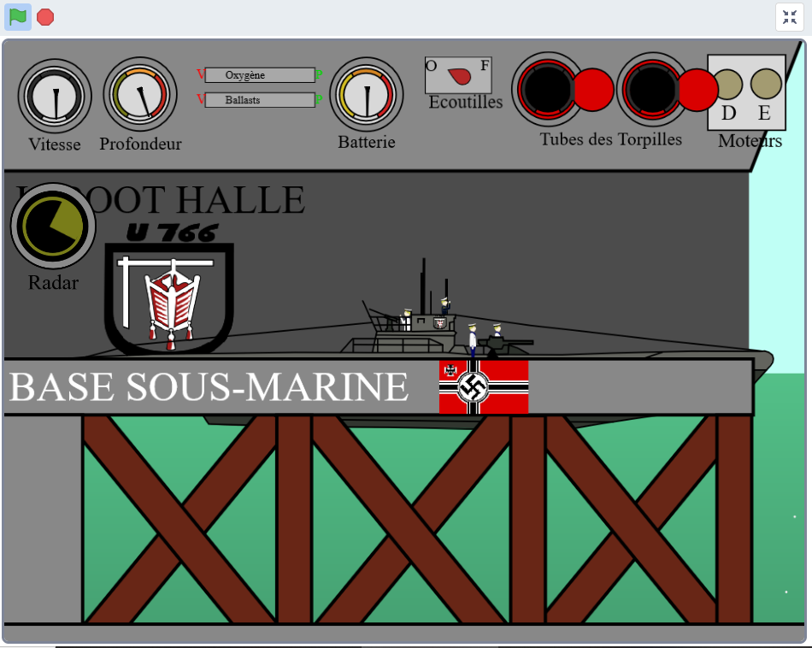This screenshot has height=648, width=812.
Task: Click the sailor standing by the deck gun
Action: (472, 340)
